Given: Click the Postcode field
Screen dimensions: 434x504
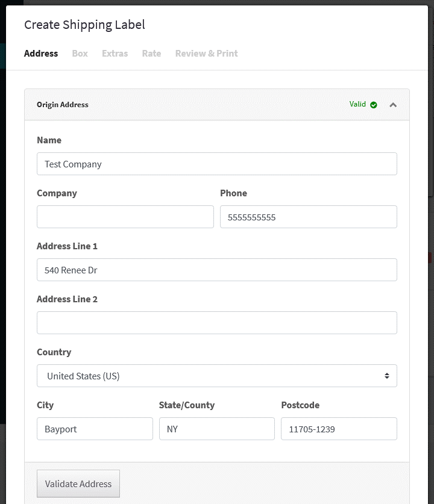Looking at the screenshot, I should pyautogui.click(x=339, y=429).
